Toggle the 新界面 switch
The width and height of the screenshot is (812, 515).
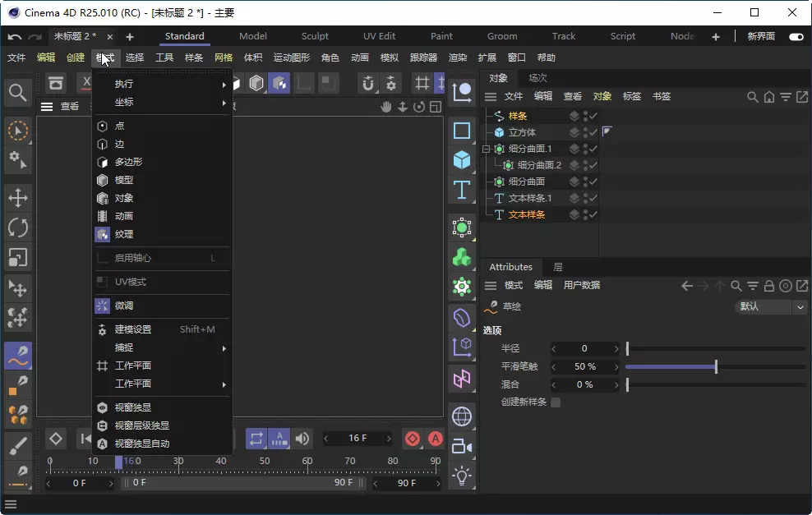tap(796, 37)
